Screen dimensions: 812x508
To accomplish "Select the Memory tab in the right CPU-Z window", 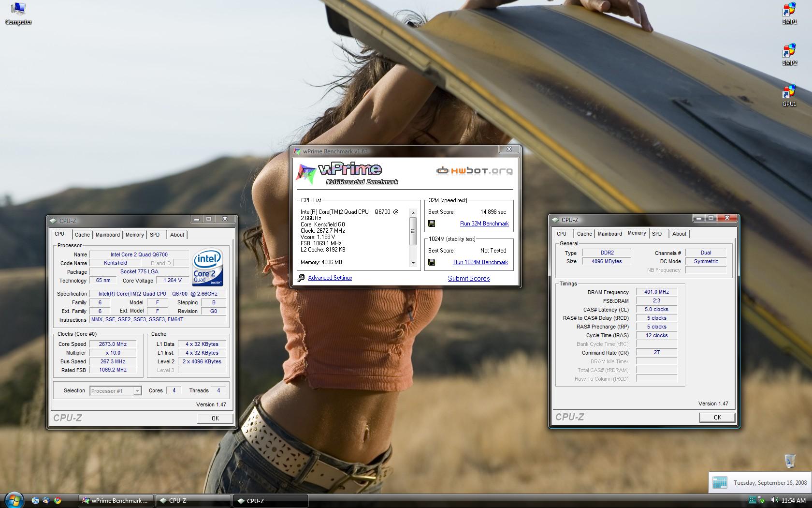I will [637, 233].
